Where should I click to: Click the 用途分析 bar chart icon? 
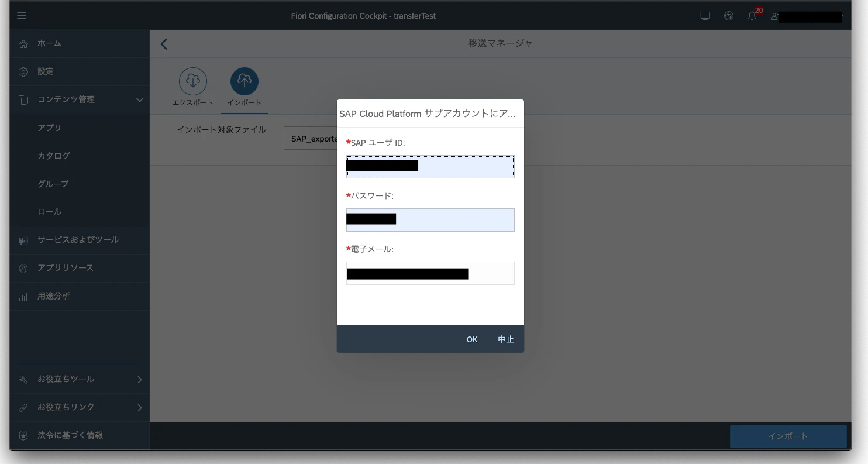(23, 297)
